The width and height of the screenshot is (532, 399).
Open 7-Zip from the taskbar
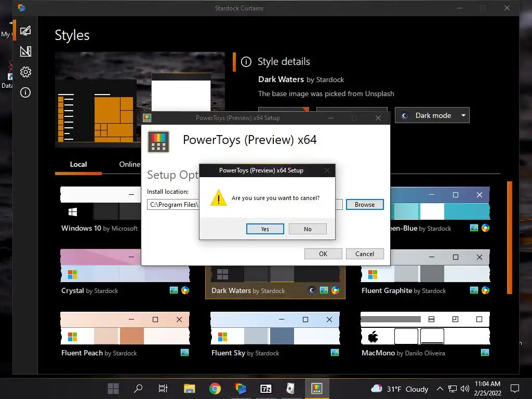point(265,389)
